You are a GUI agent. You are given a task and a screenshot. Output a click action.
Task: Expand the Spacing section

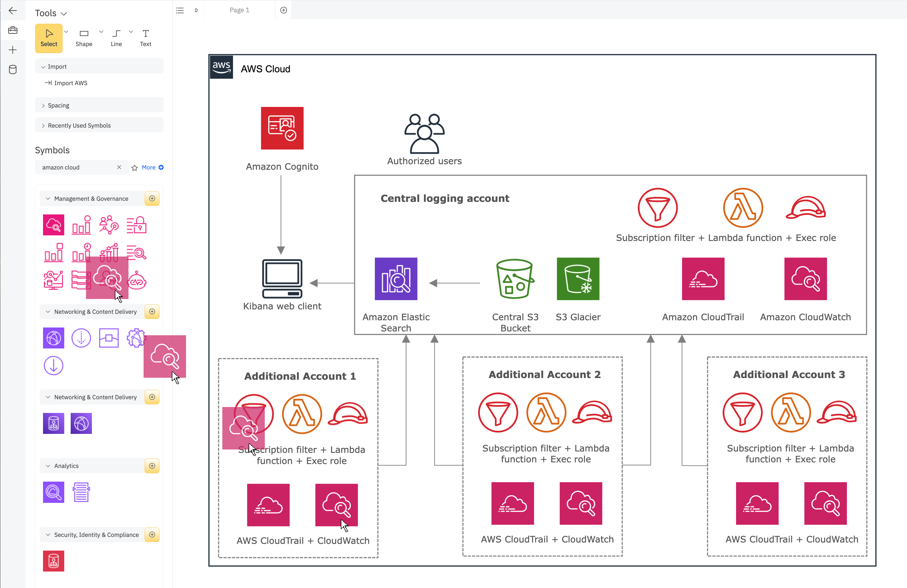pyautogui.click(x=58, y=105)
